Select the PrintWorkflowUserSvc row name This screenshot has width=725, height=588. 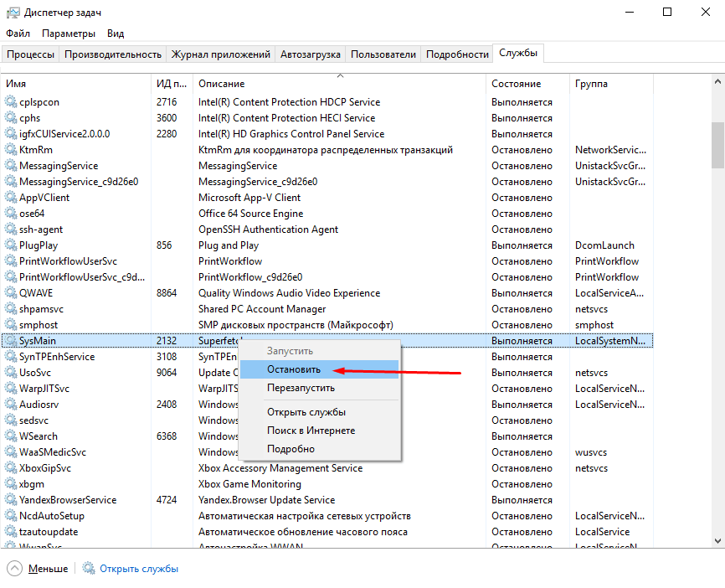68,261
